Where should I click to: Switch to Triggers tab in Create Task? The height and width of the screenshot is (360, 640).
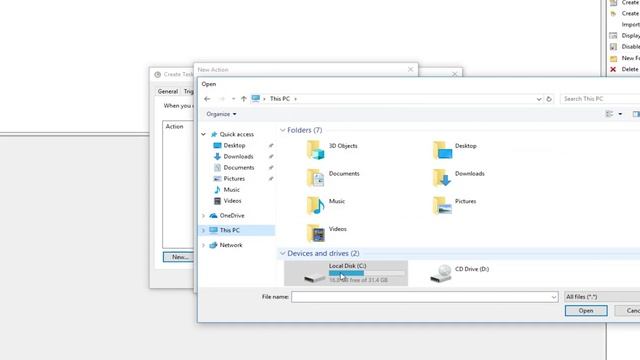click(188, 91)
